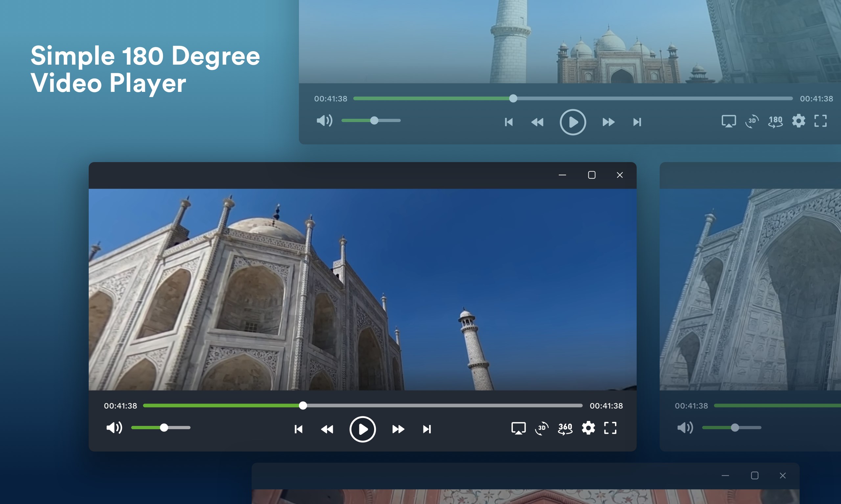Skip to previous track in the main player
The height and width of the screenshot is (504, 841).
pyautogui.click(x=299, y=429)
